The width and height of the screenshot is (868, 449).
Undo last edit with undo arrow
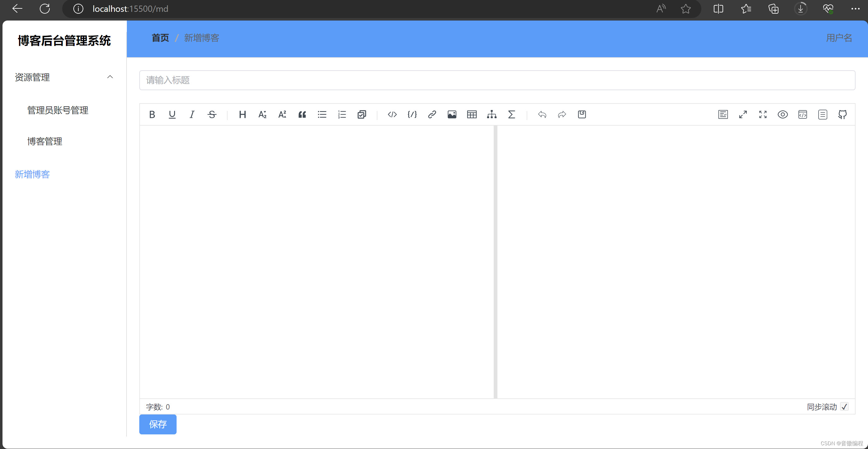coord(542,115)
